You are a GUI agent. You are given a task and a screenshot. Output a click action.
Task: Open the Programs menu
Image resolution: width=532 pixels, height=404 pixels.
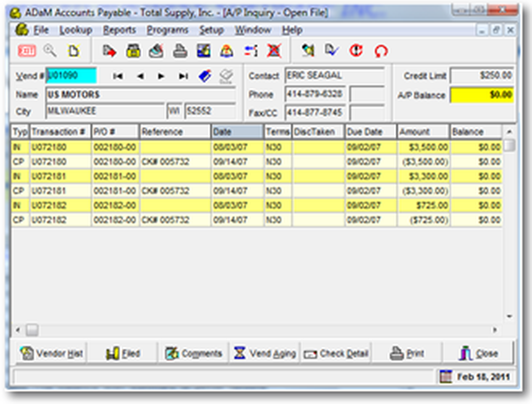(168, 30)
